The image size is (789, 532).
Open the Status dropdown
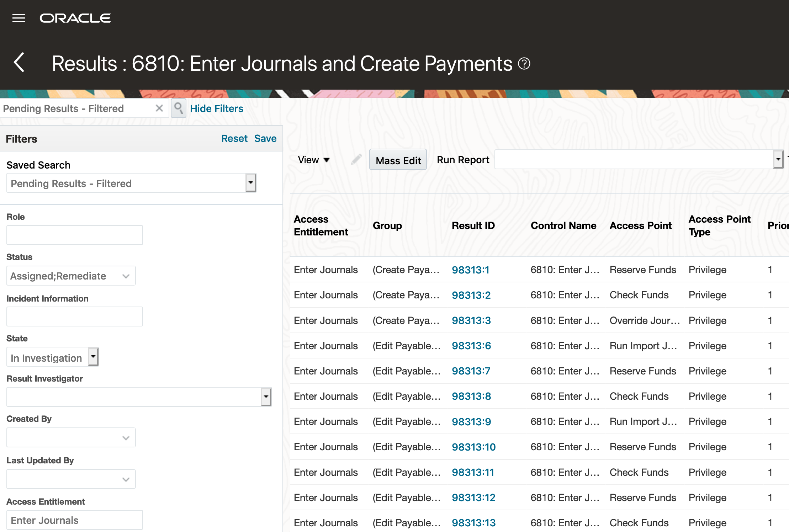pos(126,276)
